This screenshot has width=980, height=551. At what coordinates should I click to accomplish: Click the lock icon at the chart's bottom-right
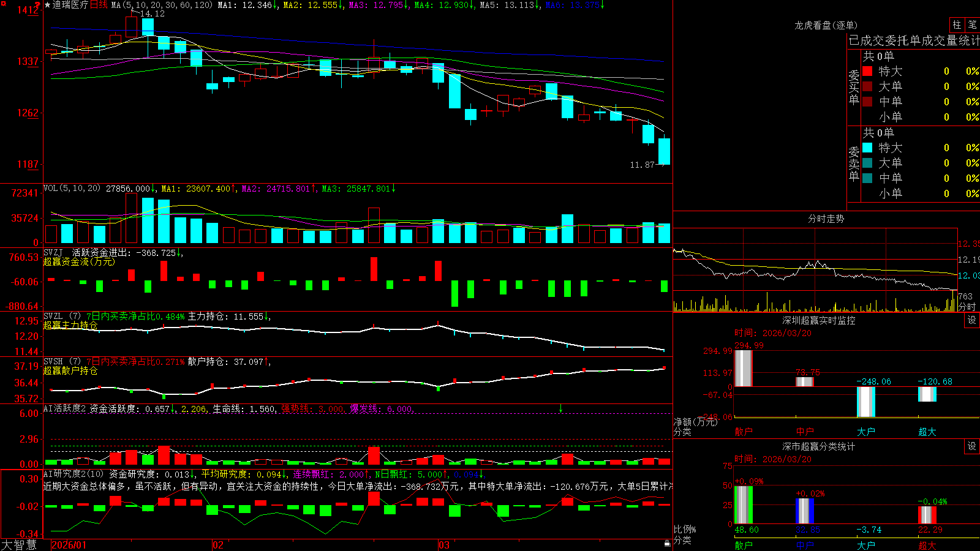(x=668, y=543)
